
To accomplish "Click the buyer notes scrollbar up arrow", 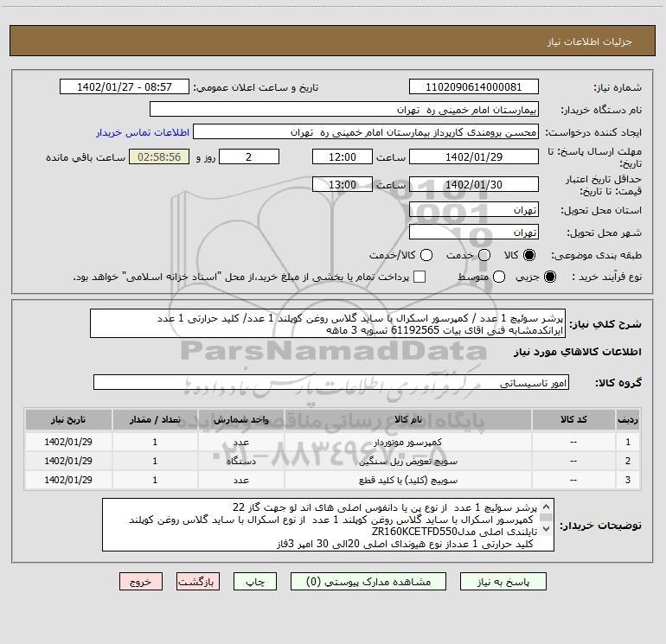I will pyautogui.click(x=547, y=507).
